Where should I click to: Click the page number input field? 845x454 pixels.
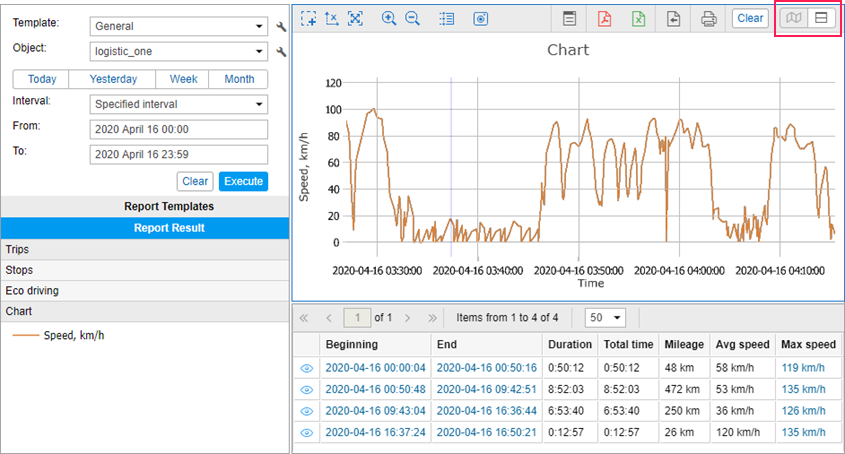coord(357,318)
